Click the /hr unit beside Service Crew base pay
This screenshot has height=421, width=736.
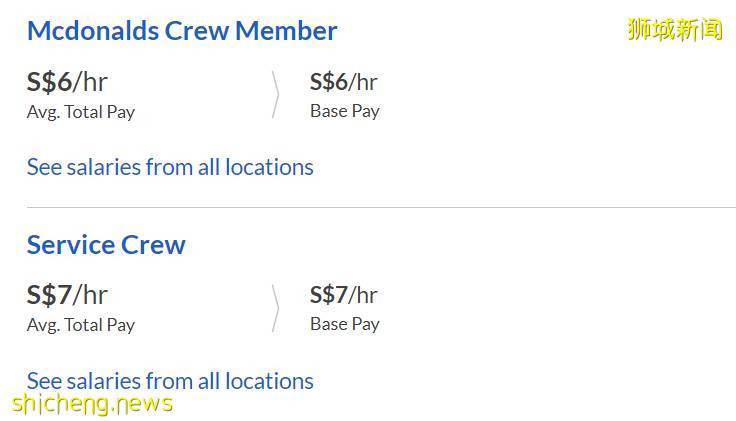[x=363, y=295]
